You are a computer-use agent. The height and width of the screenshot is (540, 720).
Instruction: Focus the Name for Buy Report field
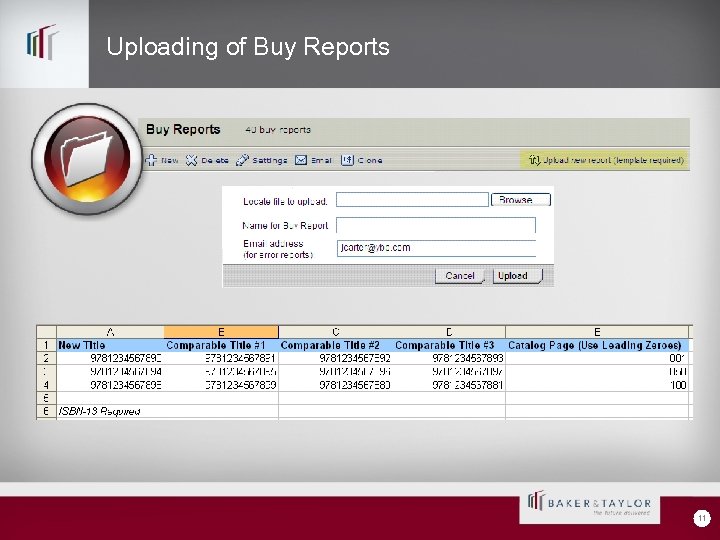point(436,225)
